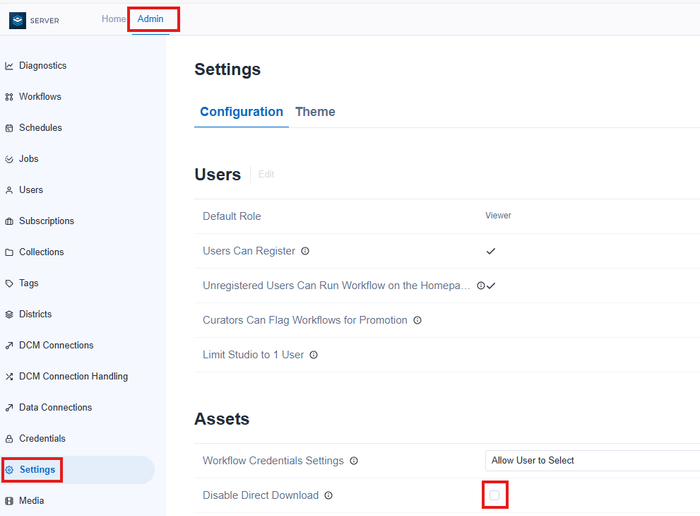Click info icon beside Unregistered Users Can Run Workflow
Viewport: 700px width, 516px height.
[x=481, y=286]
